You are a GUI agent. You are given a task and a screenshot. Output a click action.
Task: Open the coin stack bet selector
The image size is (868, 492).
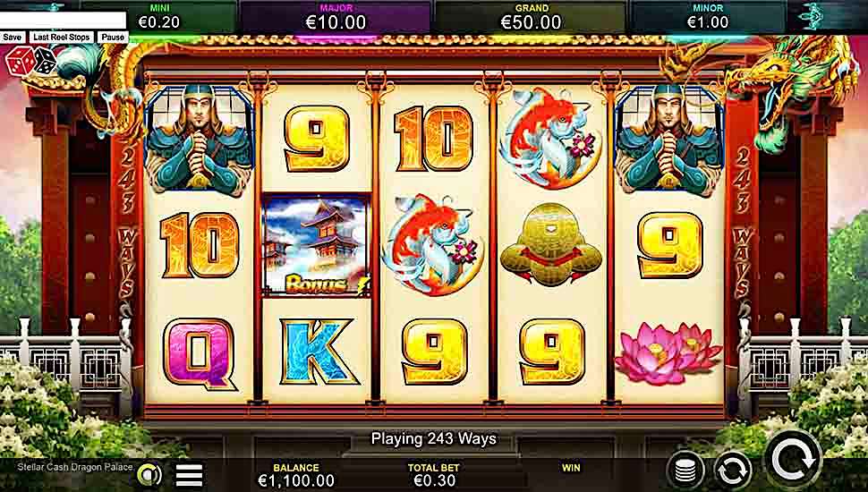click(x=685, y=471)
